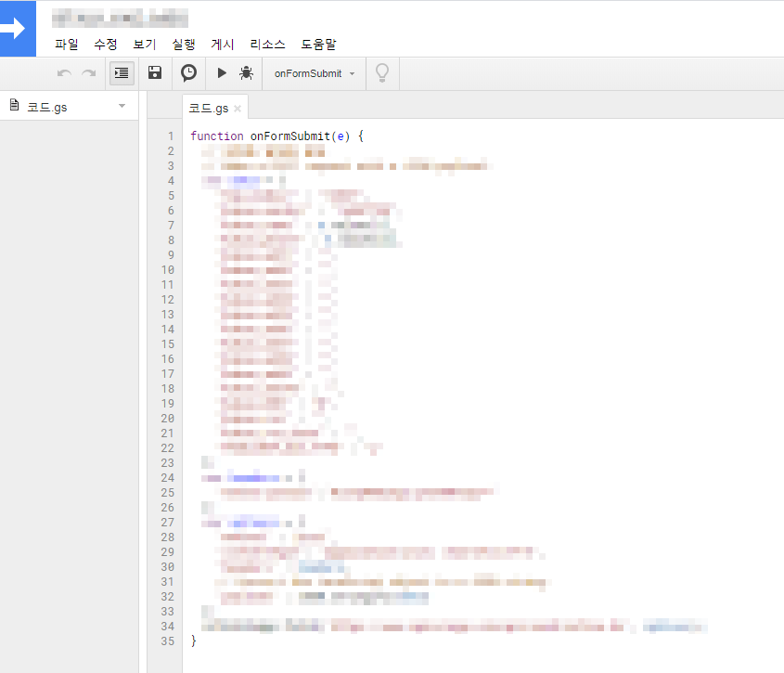784x673 pixels.
Task: Start debugging with the bug icon
Action: [x=246, y=73]
